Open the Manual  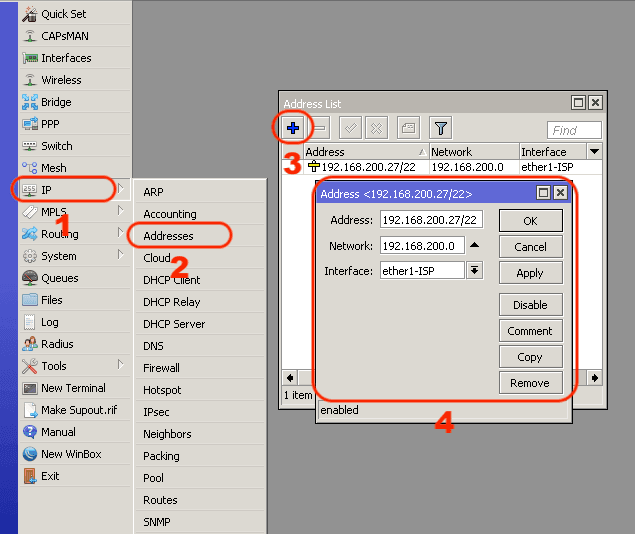point(75,432)
